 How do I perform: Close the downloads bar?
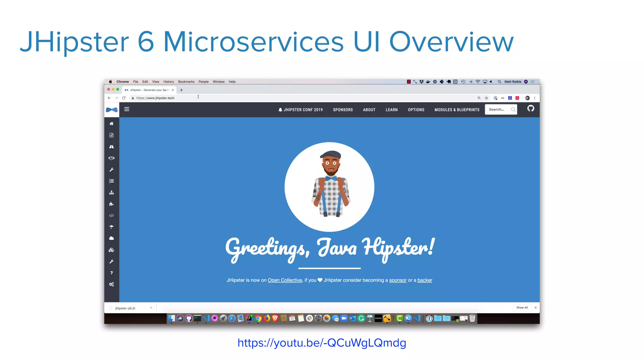click(x=536, y=308)
